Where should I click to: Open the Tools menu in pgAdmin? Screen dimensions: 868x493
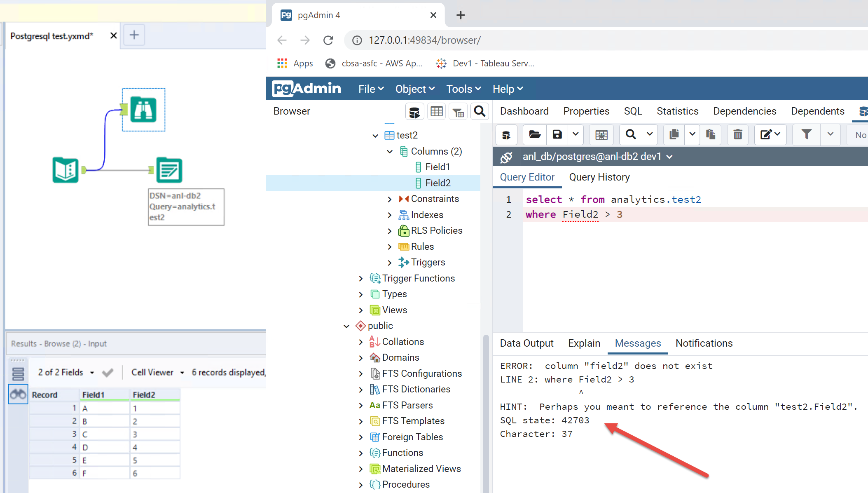[459, 89]
